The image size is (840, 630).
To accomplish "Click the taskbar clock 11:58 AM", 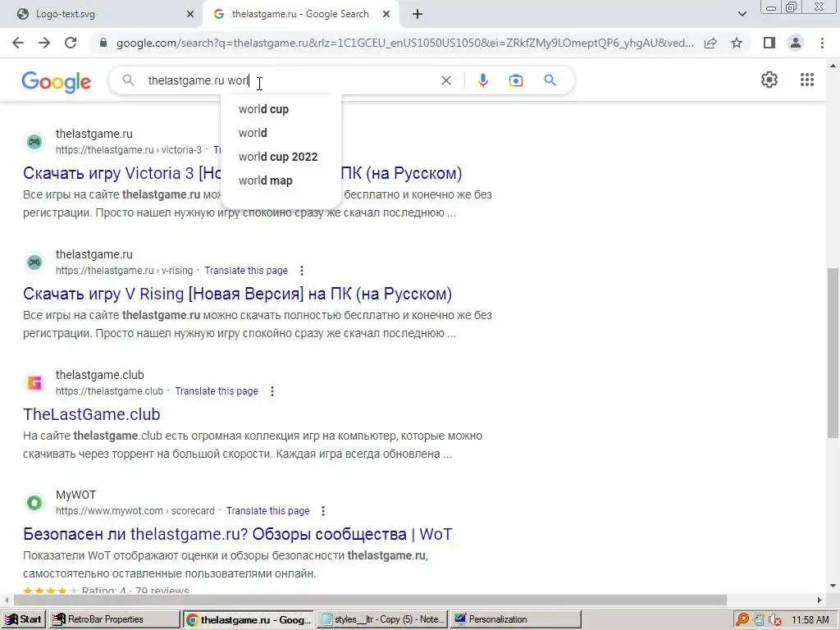I will click(810, 620).
